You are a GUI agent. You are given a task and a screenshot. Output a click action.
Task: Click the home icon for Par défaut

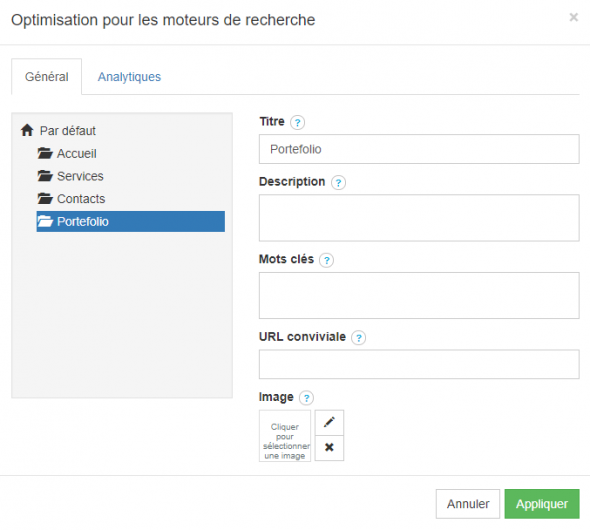click(27, 130)
